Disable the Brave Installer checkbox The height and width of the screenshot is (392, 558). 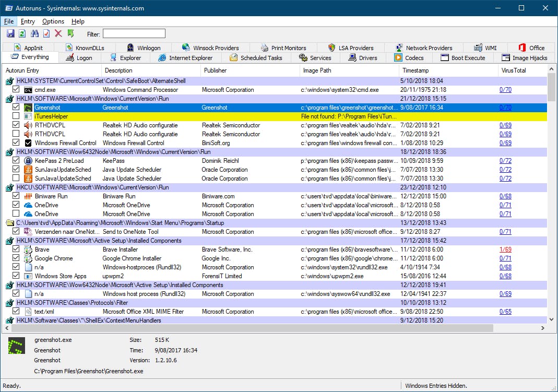(16, 250)
